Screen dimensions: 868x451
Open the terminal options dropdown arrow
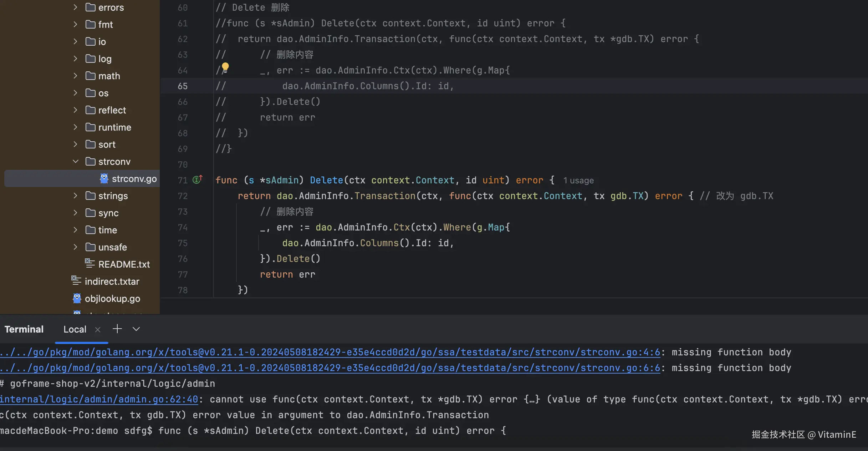[136, 329]
